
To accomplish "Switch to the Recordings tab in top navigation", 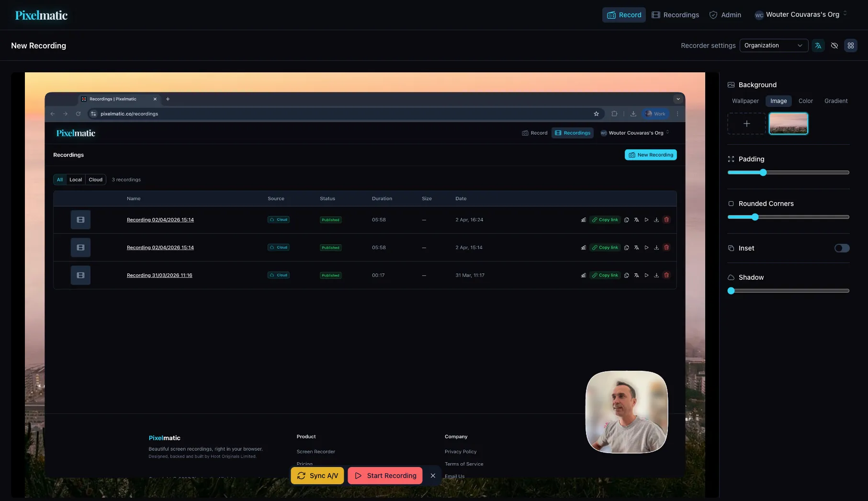I will pos(675,15).
